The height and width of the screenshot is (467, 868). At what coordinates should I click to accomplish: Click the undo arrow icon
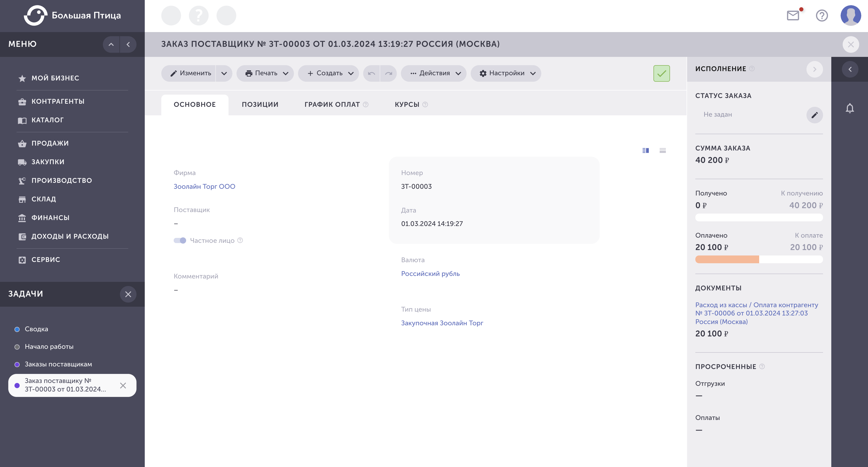[x=372, y=73]
